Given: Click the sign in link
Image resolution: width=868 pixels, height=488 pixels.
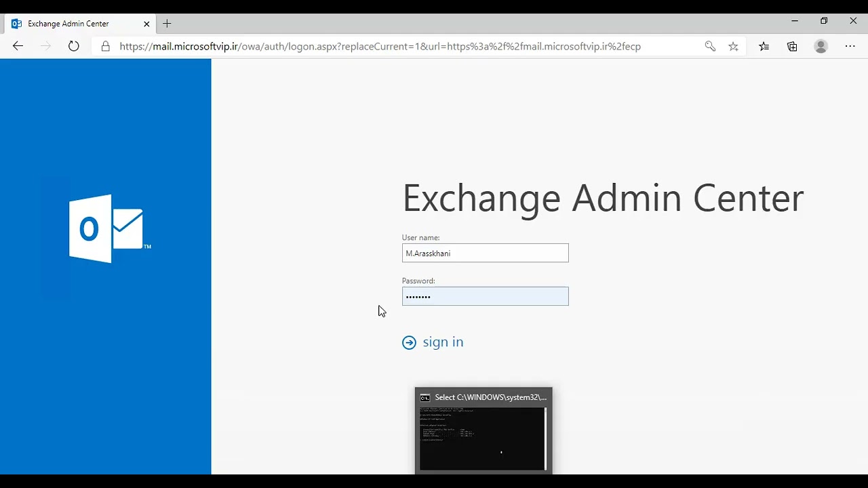Looking at the screenshot, I should 443,342.
